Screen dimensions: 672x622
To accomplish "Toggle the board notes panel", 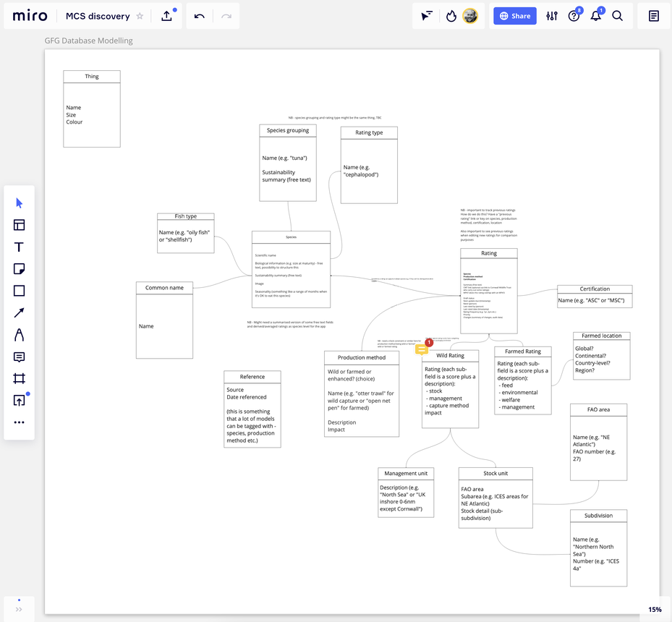I will click(x=653, y=16).
